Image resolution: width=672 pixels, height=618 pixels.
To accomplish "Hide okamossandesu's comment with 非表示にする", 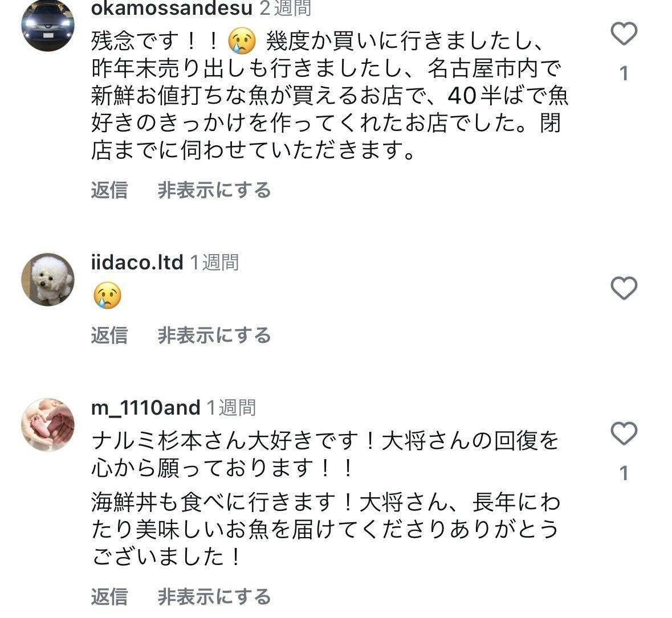I will coord(214,190).
